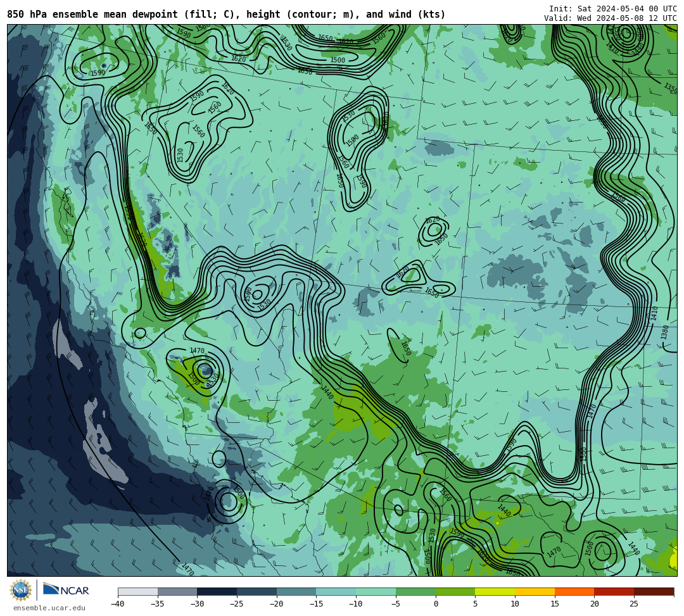The image size is (684, 616).
Task: Click the -40 colorbar tick label
Action: 117,604
